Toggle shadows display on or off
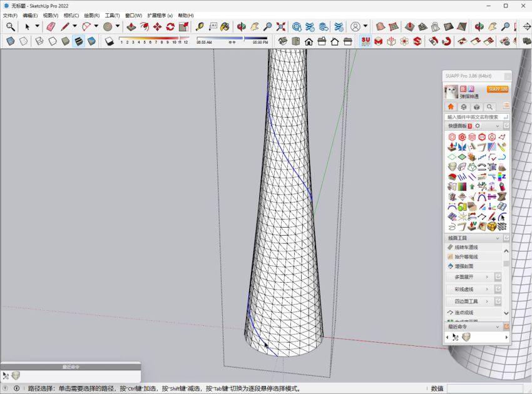 tap(110, 41)
